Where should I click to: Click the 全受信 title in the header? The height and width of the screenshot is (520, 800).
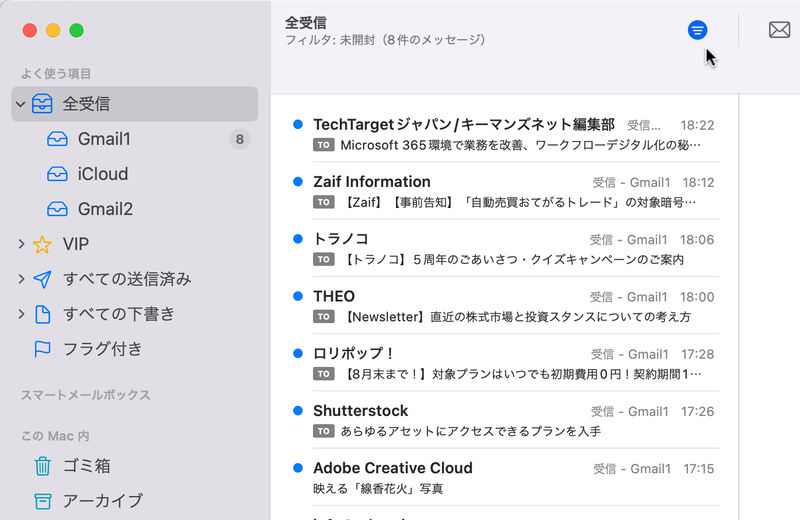[x=306, y=22]
